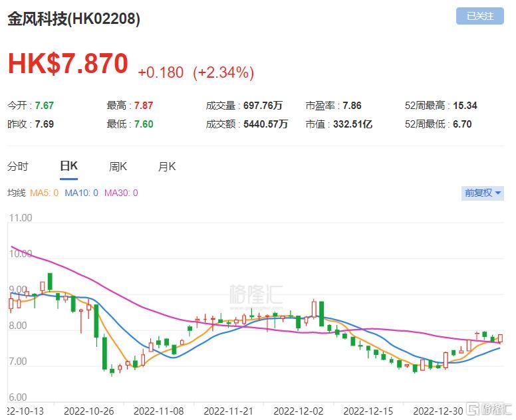Select the 日K tab
The height and width of the screenshot is (420, 516).
68,166
